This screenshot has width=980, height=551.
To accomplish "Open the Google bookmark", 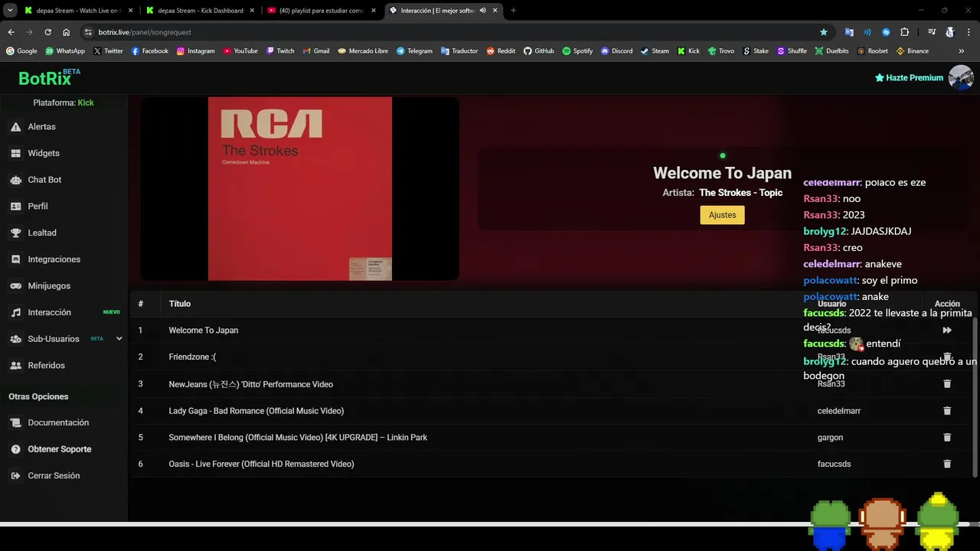I will coord(21,51).
